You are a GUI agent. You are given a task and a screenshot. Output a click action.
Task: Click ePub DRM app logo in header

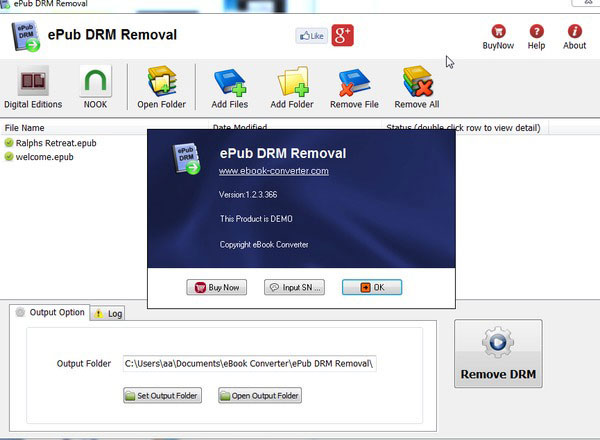[x=25, y=36]
